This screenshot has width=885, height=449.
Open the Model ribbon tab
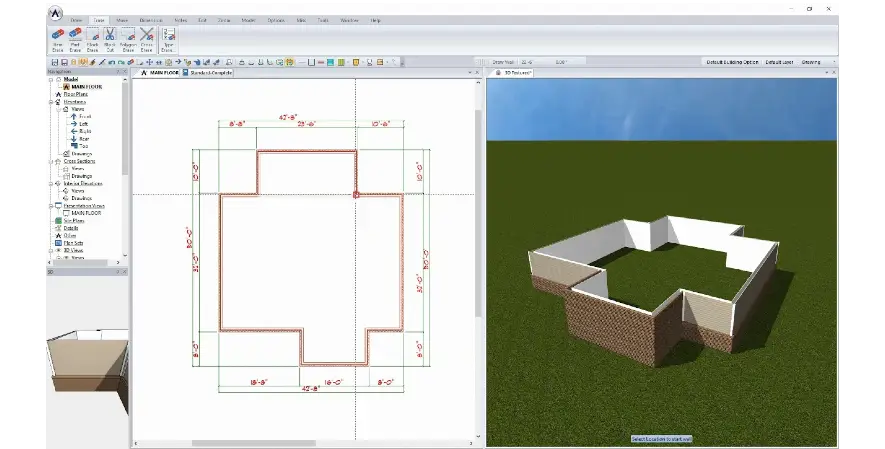(x=248, y=20)
